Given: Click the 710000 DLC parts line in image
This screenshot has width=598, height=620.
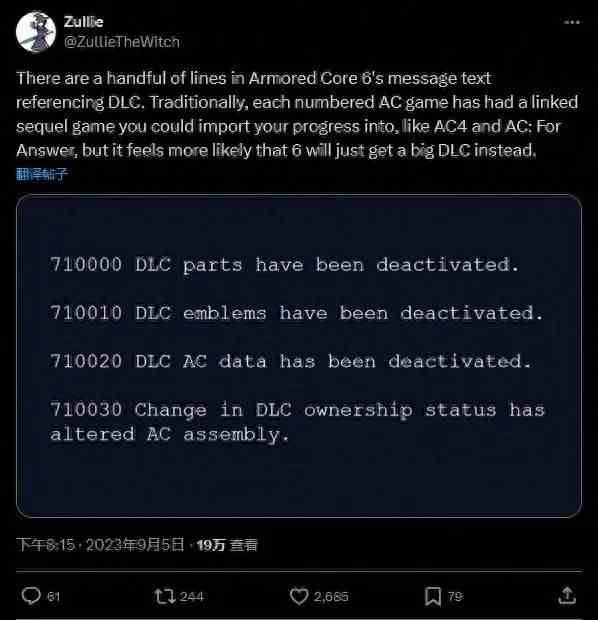Looking at the screenshot, I should tap(284, 265).
